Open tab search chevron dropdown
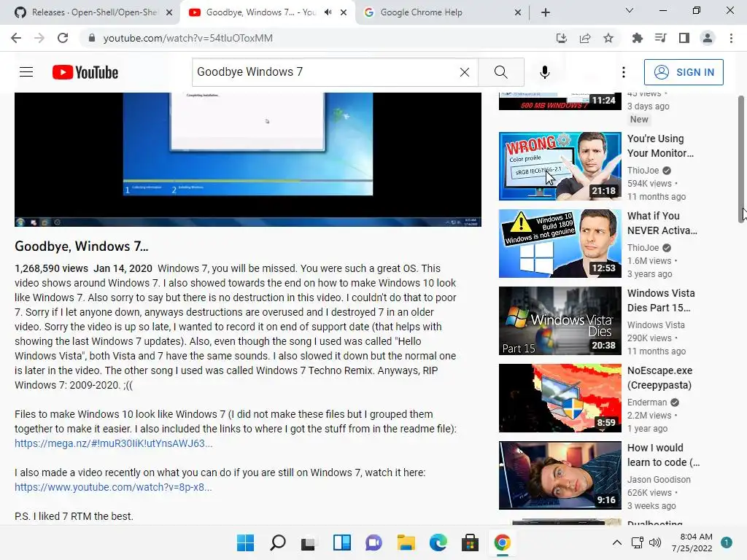The height and width of the screenshot is (560, 747). pos(630,10)
